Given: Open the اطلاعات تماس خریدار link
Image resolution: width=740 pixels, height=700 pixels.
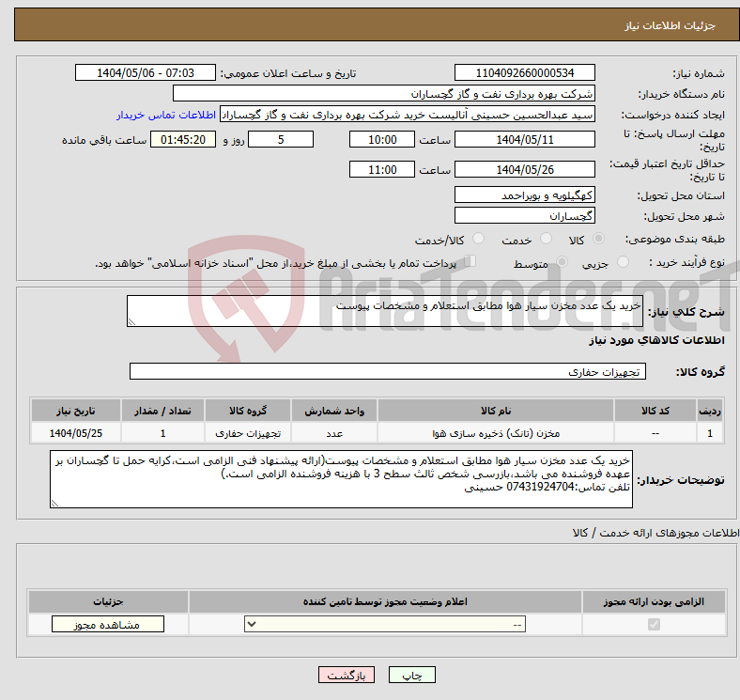Looking at the screenshot, I should (x=166, y=115).
